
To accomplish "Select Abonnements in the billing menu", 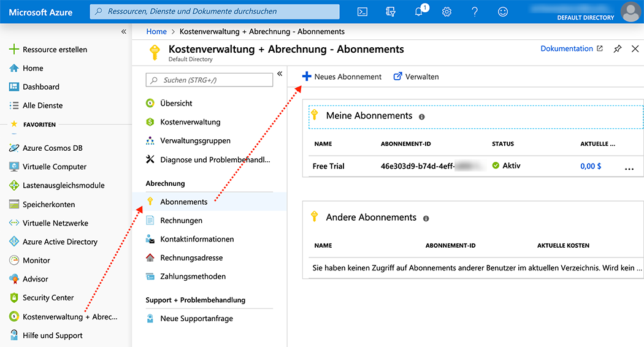I will pyautogui.click(x=210, y=202).
